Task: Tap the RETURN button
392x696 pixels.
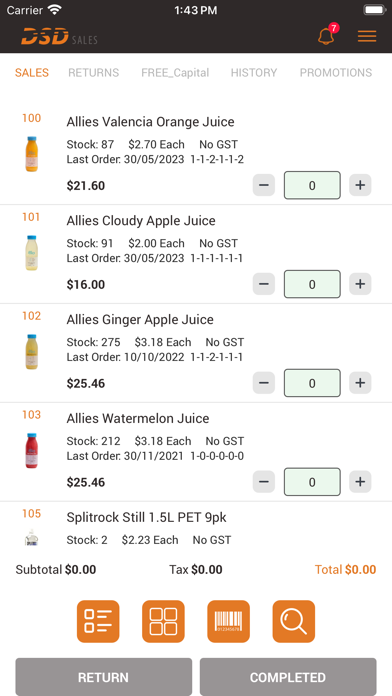Action: point(103,677)
